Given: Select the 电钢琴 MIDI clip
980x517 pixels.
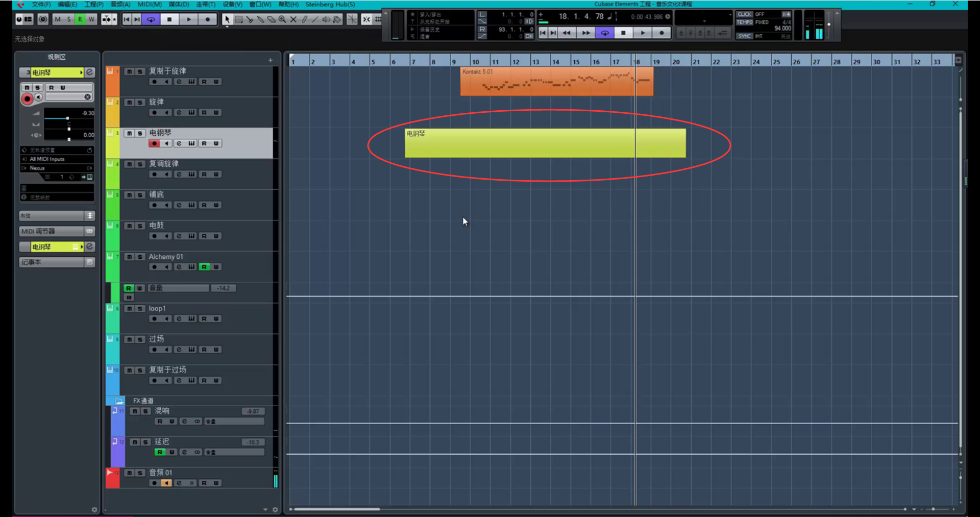Looking at the screenshot, I should pos(545,143).
